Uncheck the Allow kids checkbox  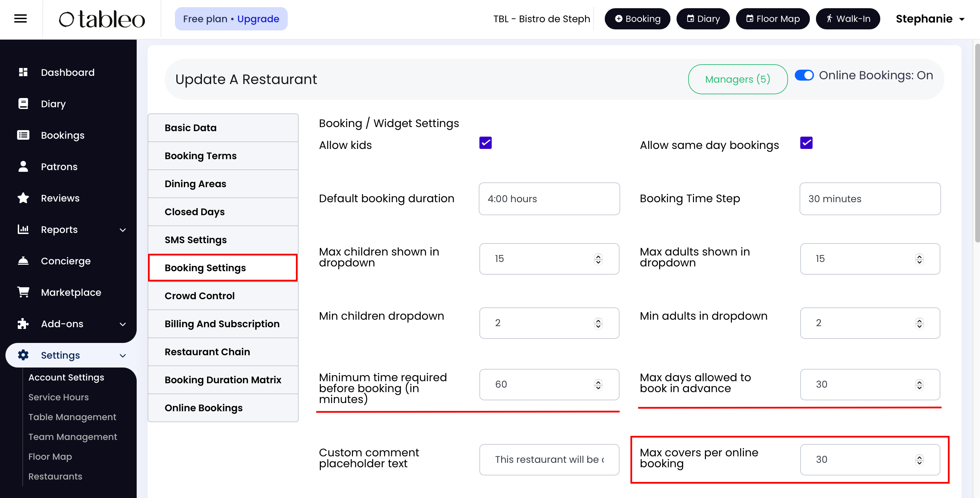click(x=485, y=143)
